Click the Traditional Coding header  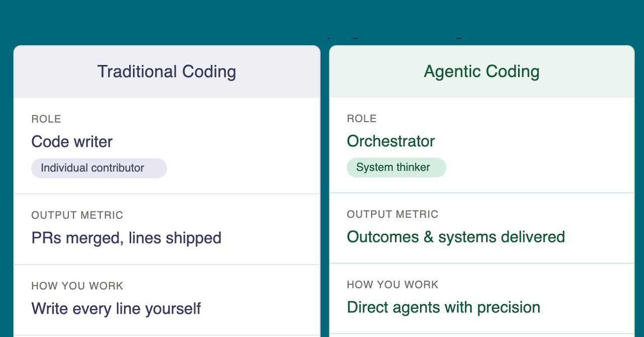pos(167,71)
